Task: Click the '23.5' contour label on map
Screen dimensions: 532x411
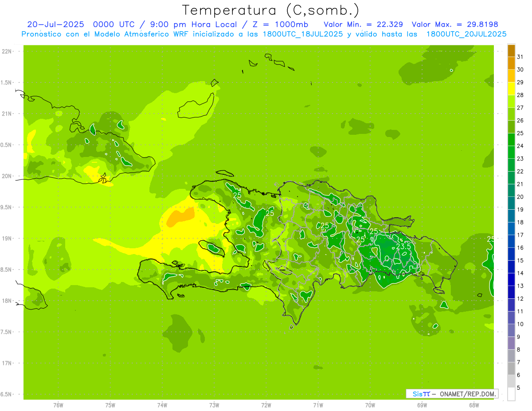Action: (403, 247)
